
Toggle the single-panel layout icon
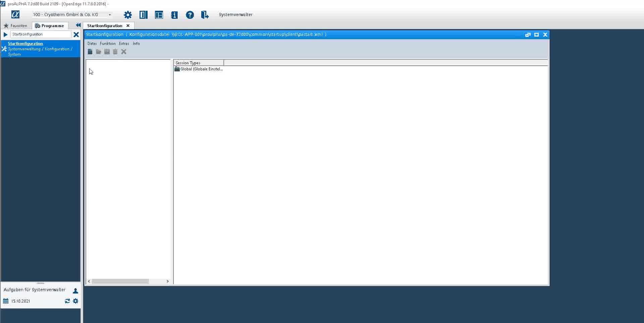coord(144,15)
